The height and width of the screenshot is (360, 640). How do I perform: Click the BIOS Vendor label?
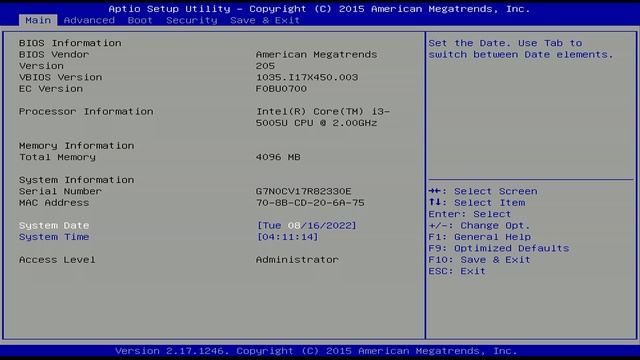(x=54, y=54)
